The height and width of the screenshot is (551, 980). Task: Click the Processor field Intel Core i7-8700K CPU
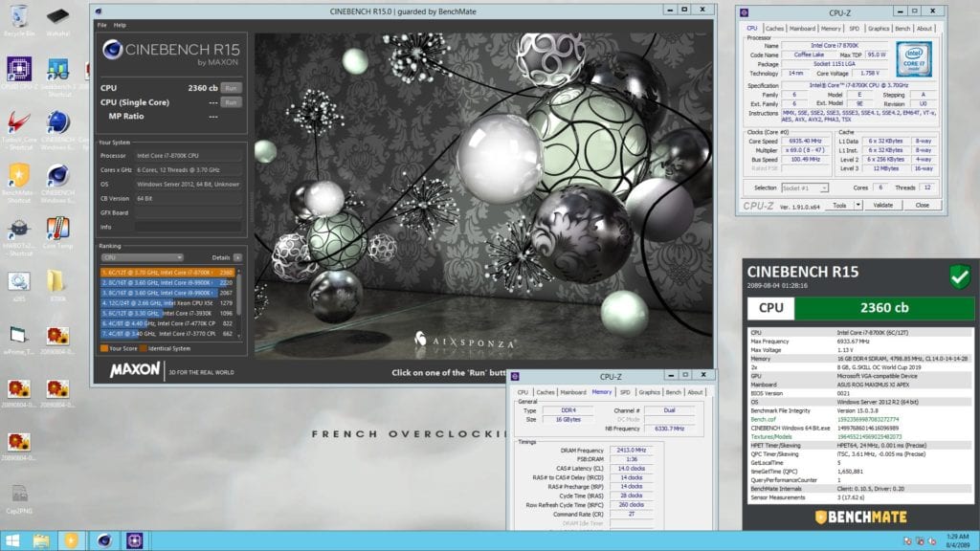189,156
